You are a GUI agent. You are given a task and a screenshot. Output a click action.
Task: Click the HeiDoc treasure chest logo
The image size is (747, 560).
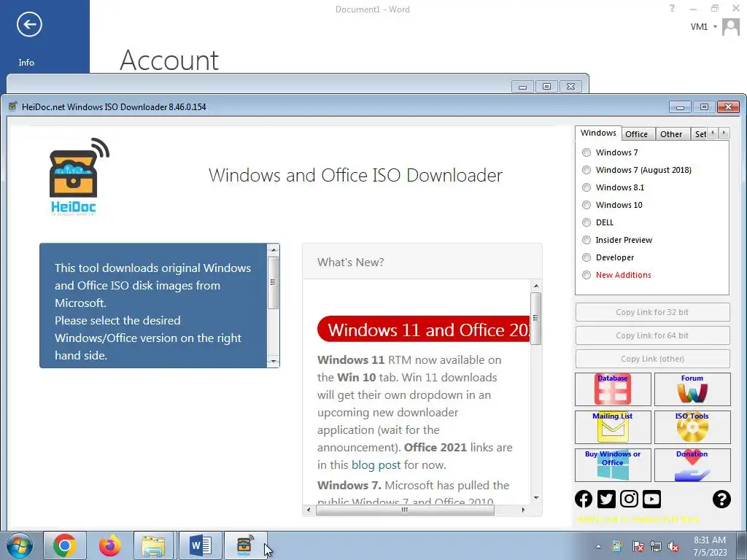tap(79, 176)
